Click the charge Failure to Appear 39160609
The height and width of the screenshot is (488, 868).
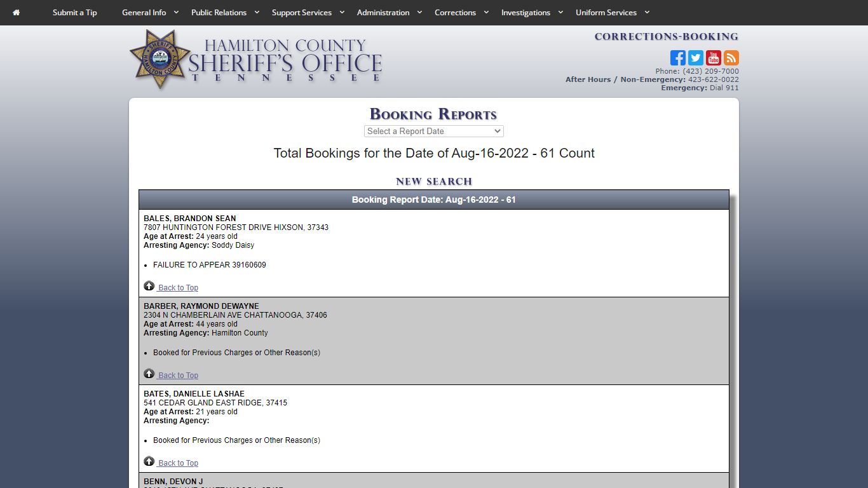click(x=210, y=265)
